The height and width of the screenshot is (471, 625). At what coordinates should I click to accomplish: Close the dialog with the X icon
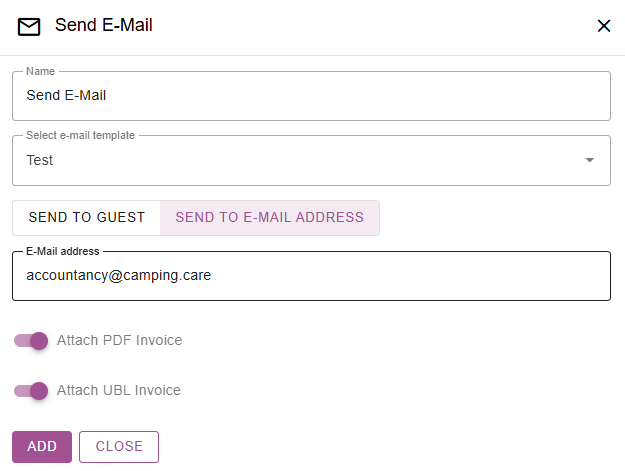click(x=604, y=26)
